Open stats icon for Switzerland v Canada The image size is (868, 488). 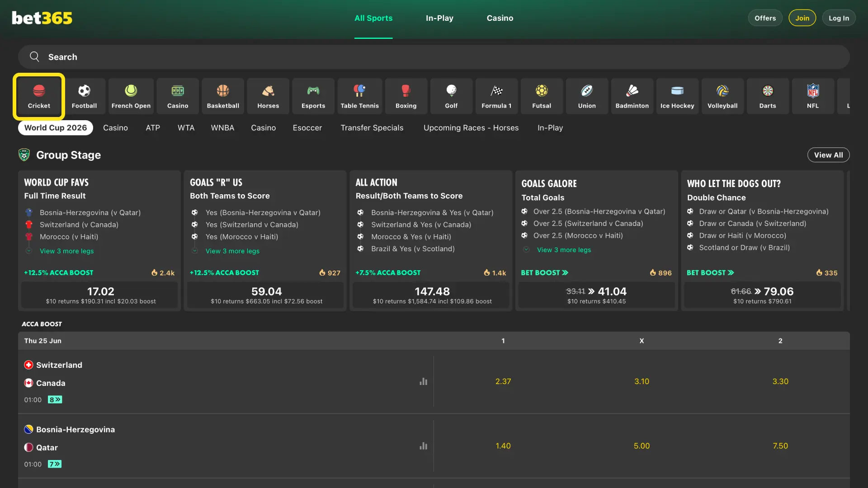423,381
